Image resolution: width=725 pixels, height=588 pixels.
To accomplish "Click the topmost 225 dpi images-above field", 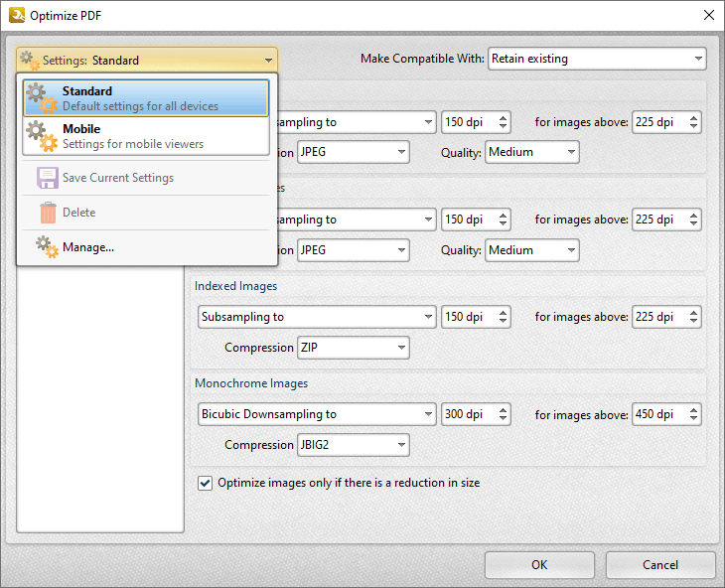I will pyautogui.click(x=666, y=122).
